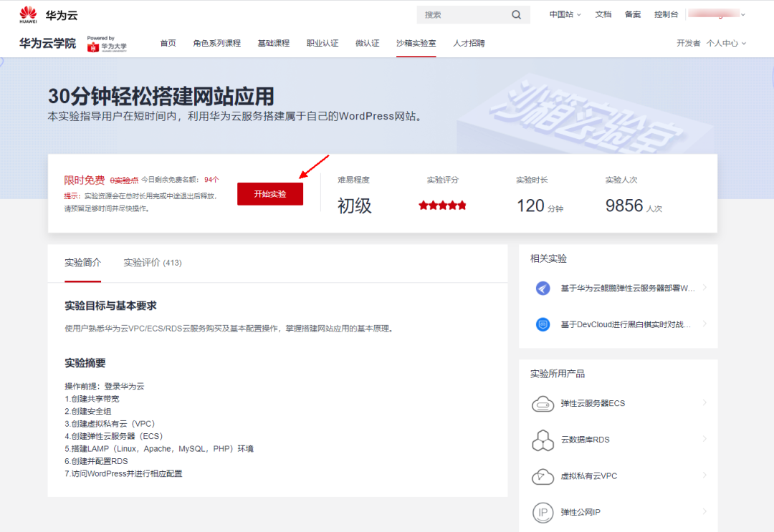Switch to 实验简介 tab
This screenshot has height=532, width=774.
[83, 263]
